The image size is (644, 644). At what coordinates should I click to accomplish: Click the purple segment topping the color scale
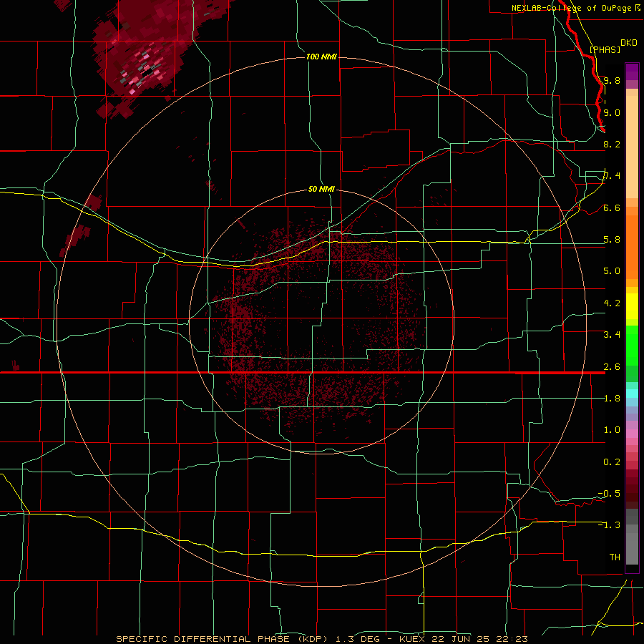[632, 72]
